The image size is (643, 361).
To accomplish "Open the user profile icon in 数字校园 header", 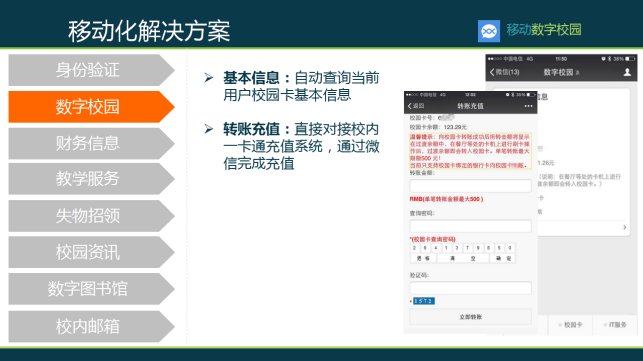I will (627, 72).
